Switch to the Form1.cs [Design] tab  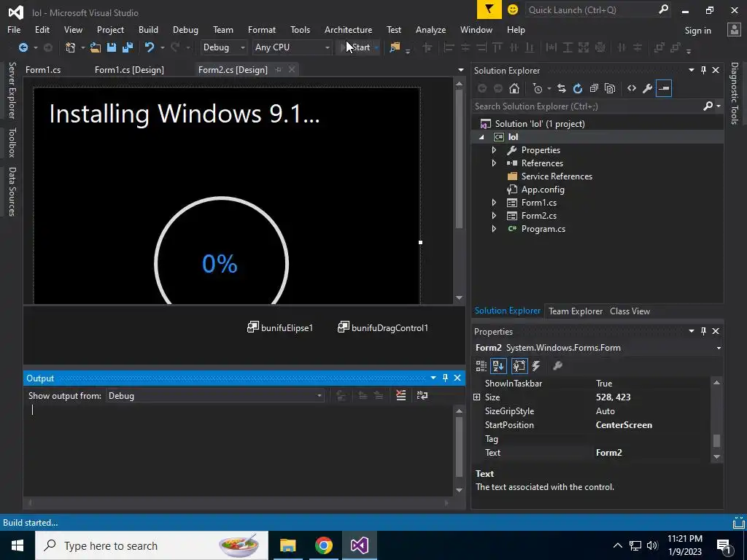point(129,69)
